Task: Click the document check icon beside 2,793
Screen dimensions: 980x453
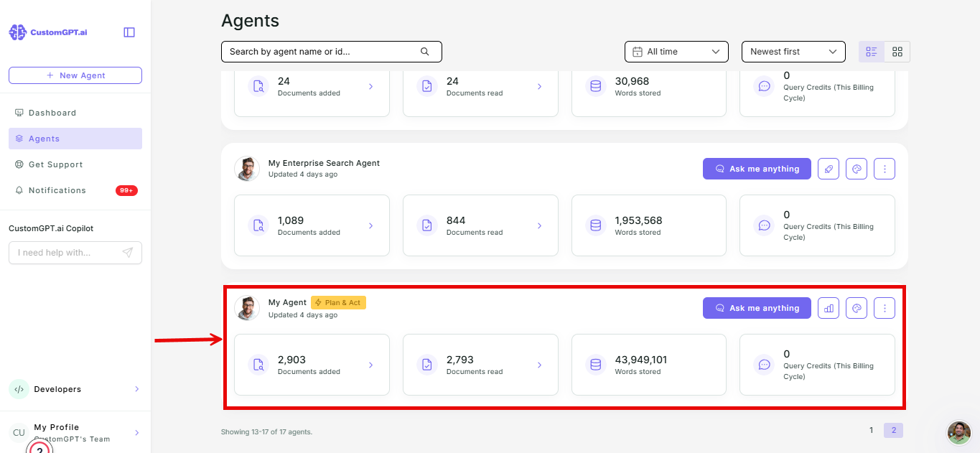Action: coord(426,365)
